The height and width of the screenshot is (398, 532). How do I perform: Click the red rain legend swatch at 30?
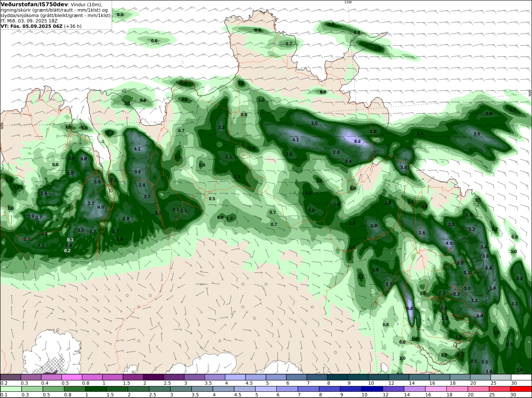coord(522,389)
